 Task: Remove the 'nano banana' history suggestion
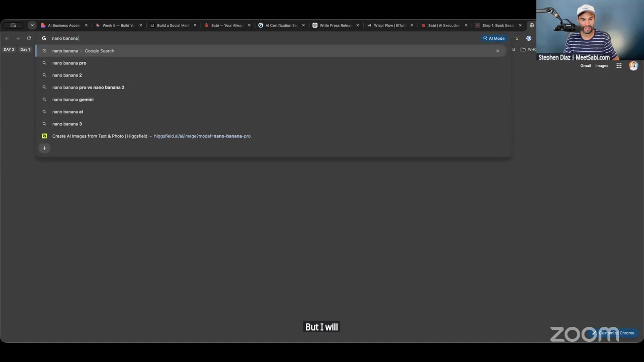coord(498,51)
